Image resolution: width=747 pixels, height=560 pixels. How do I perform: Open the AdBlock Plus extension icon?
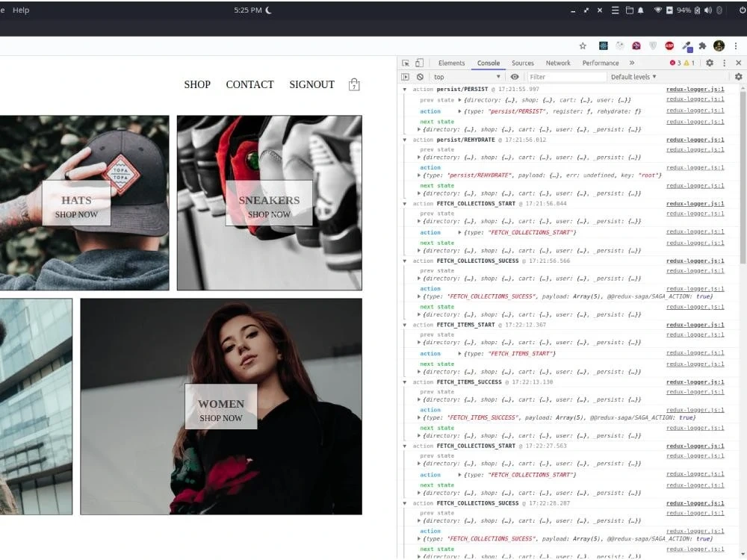pos(669,46)
